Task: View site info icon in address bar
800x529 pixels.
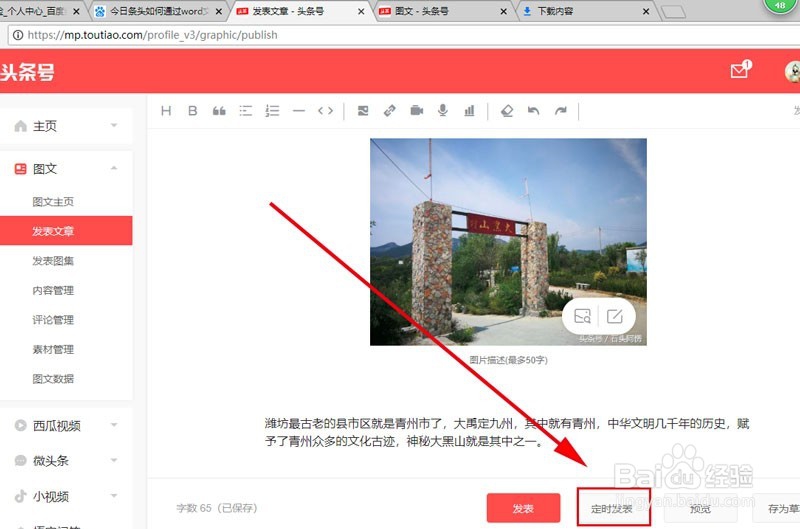Action: pyautogui.click(x=18, y=35)
